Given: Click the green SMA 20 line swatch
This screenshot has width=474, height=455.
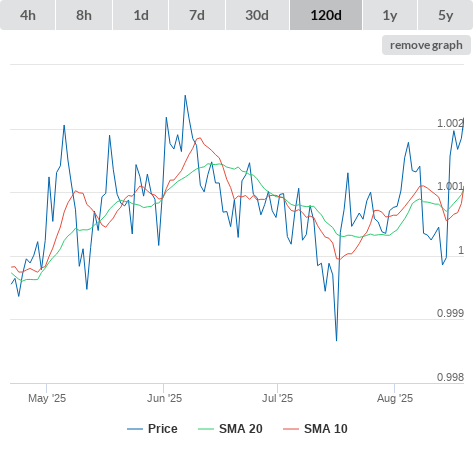Looking at the screenshot, I should pyautogui.click(x=206, y=429).
